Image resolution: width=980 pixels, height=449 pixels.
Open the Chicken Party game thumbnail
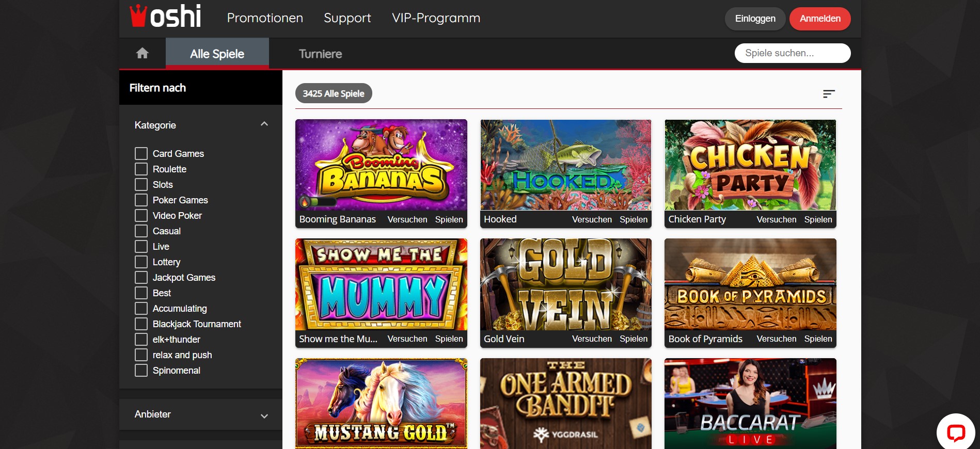[x=750, y=165]
